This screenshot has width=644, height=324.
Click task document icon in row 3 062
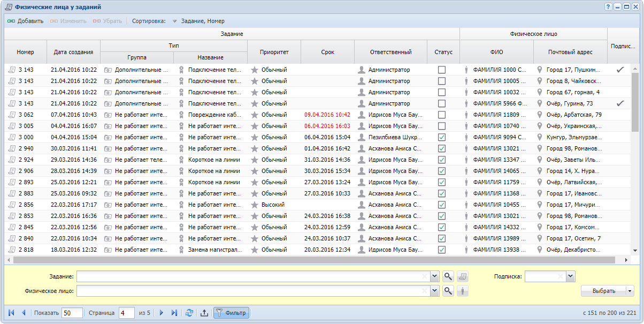point(12,115)
